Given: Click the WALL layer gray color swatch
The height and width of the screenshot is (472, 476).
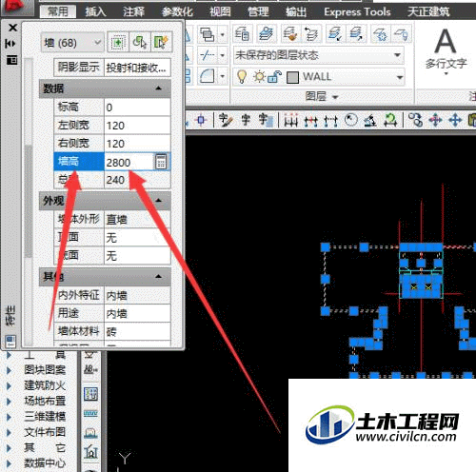Looking at the screenshot, I should [x=292, y=77].
